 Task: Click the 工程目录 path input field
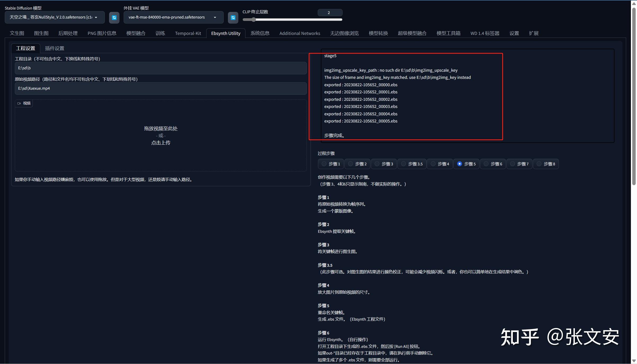tap(161, 68)
